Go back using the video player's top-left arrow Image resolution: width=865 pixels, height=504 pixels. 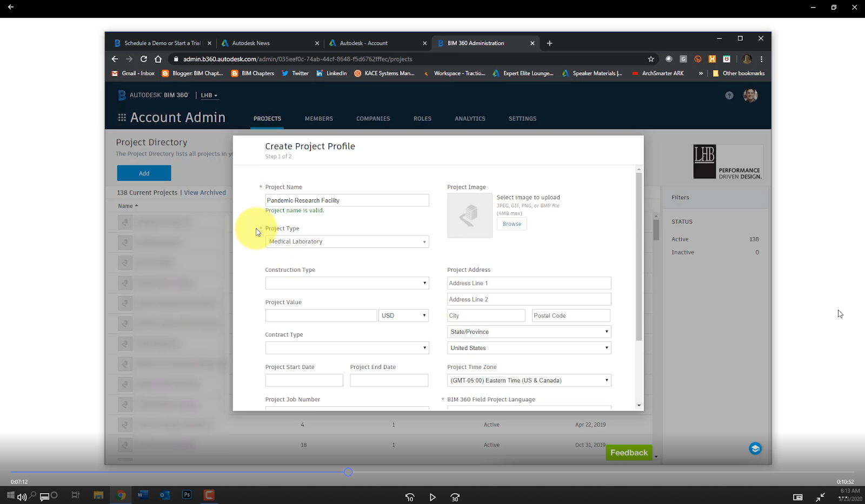[11, 7]
